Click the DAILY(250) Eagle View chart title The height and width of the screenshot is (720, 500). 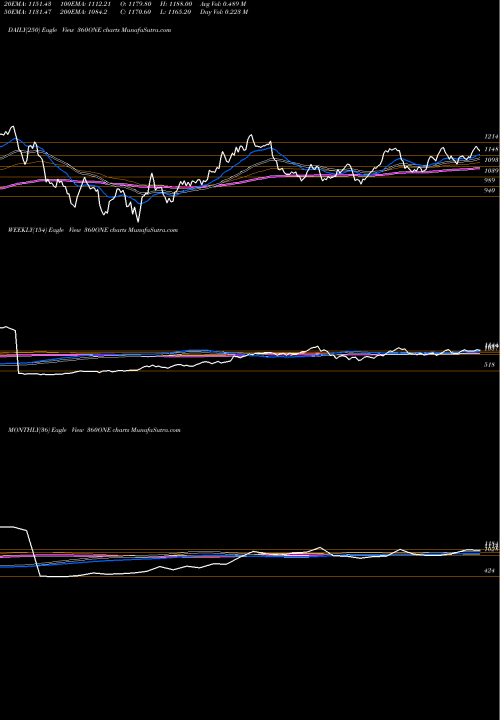tap(90, 30)
